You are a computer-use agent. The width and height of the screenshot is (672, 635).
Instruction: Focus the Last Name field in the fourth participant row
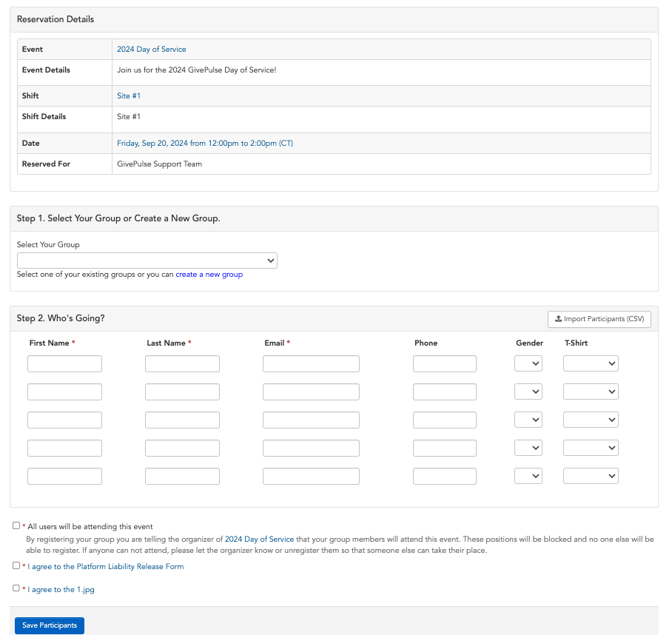point(182,448)
